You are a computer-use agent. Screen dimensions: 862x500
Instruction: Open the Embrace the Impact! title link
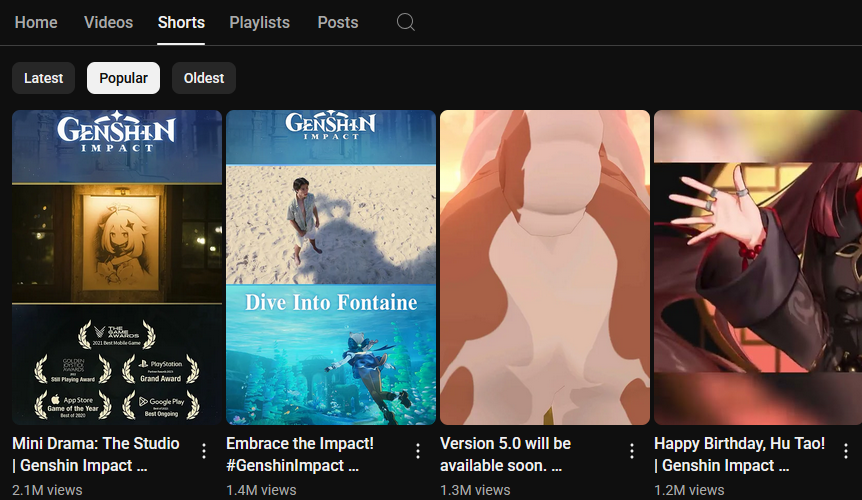coord(300,454)
